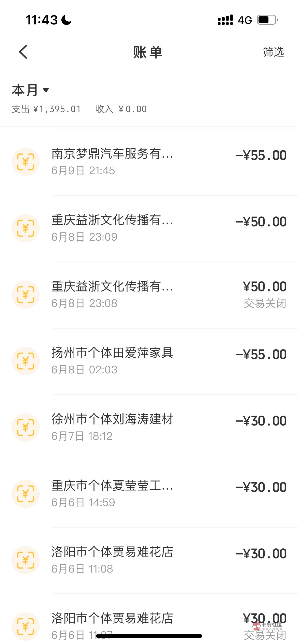Tap scan-pay icon for 南京梦鼎汽车服务 transaction
298x644 pixels.
25,162
